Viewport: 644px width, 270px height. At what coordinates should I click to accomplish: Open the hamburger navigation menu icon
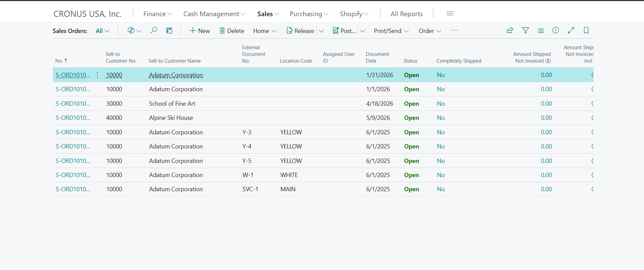coord(450,13)
